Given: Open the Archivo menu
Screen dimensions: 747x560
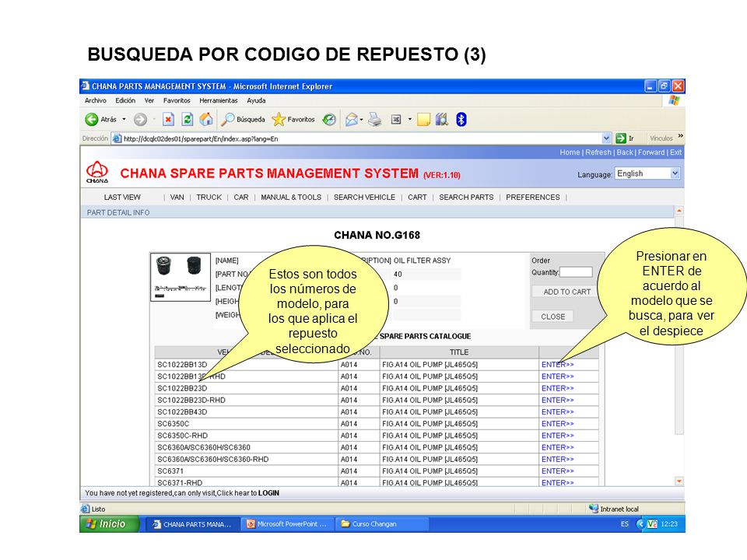Looking at the screenshot, I should 95,100.
